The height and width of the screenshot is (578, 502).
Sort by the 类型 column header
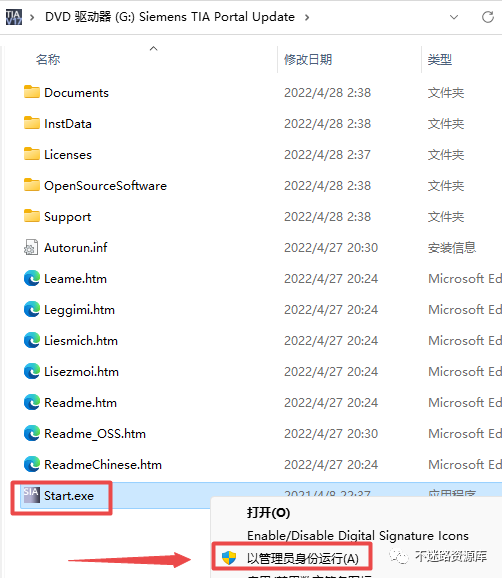440,59
